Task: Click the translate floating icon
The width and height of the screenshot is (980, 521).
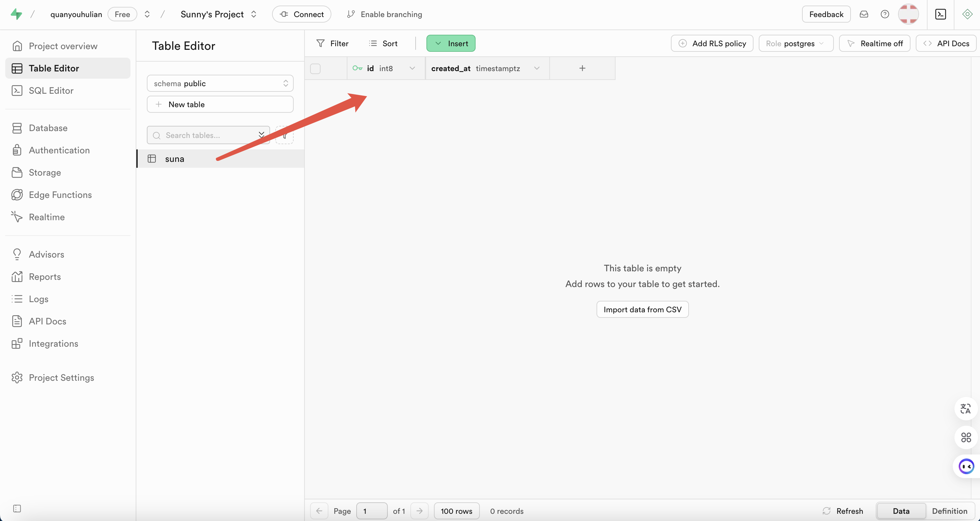Action: click(x=966, y=409)
